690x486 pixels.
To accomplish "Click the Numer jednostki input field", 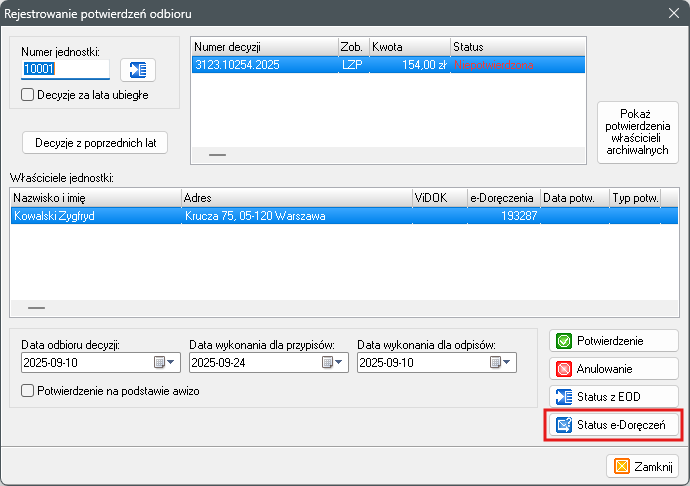I will click(x=65, y=69).
